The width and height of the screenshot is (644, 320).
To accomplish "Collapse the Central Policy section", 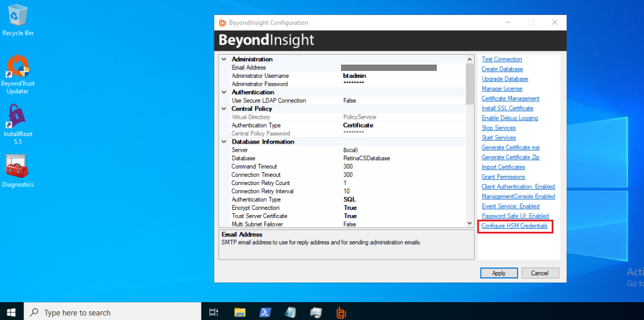I will [224, 109].
